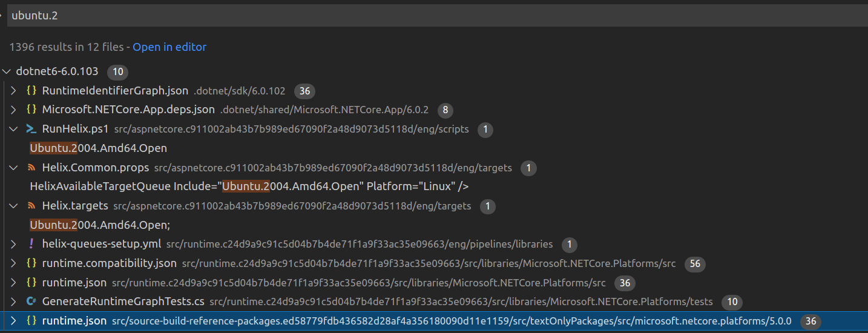Select RuntimeIdentifierGraph.json file name
868x333 pixels.
115,91
